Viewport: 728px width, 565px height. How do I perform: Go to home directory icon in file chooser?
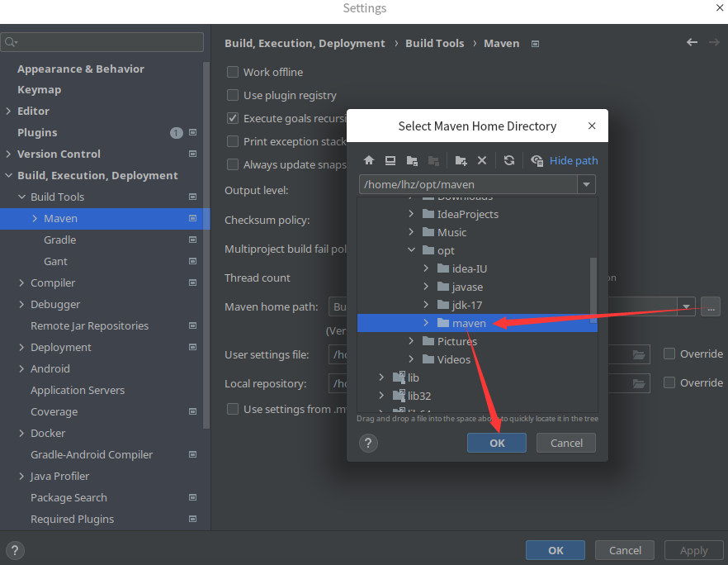tap(369, 160)
